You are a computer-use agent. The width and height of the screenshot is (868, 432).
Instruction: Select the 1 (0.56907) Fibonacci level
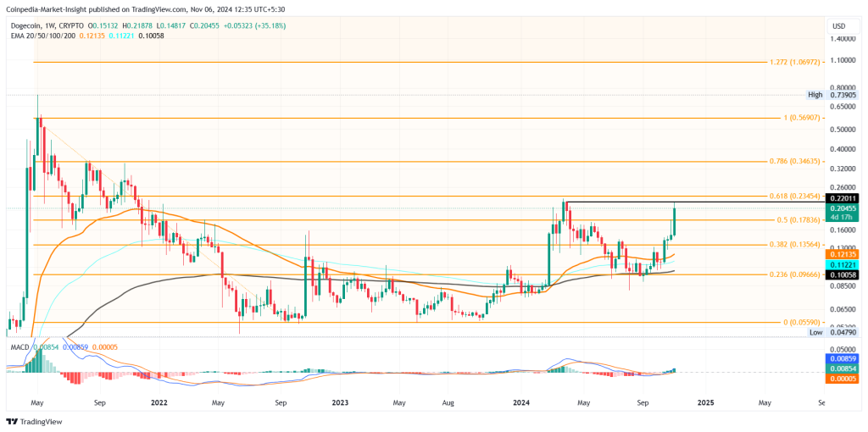(802, 119)
